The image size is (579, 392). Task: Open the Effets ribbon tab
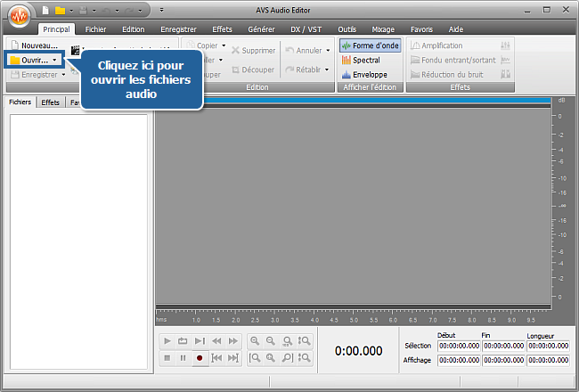coord(222,29)
